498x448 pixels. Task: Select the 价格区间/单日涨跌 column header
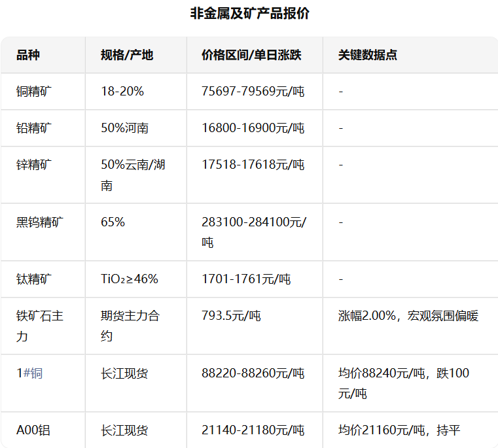click(251, 55)
